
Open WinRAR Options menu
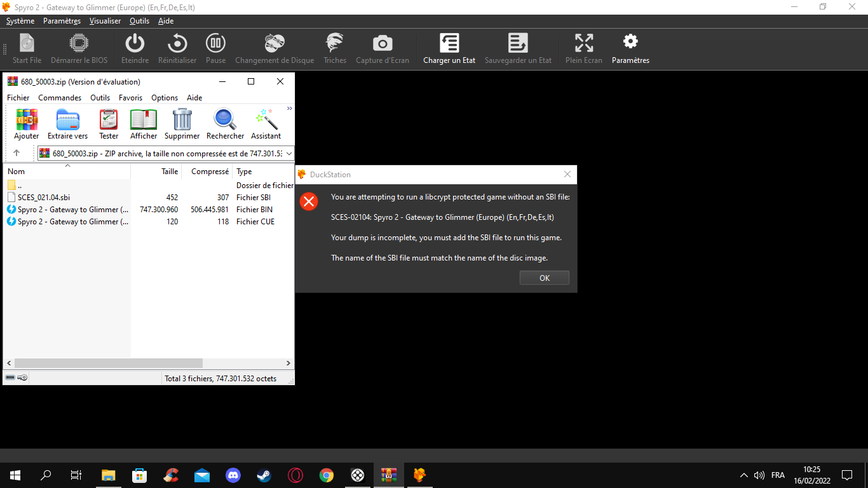(165, 98)
